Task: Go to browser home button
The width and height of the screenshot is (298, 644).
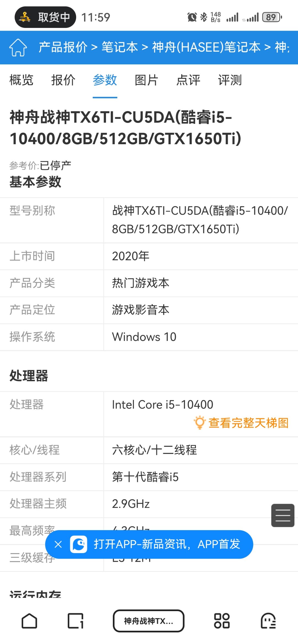Action: click(29, 621)
